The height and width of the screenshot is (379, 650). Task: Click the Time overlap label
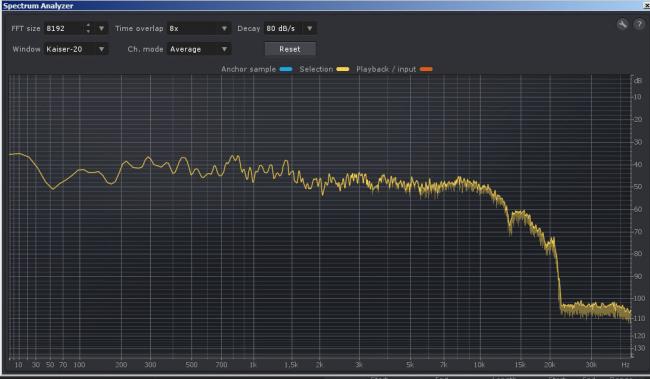139,28
